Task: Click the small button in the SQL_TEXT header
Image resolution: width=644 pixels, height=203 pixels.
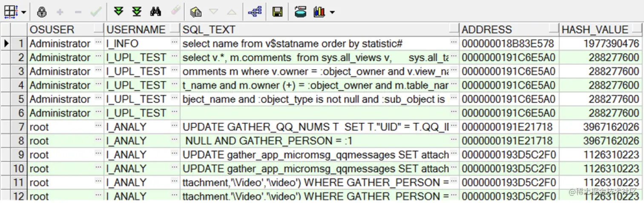Action: click(454, 29)
